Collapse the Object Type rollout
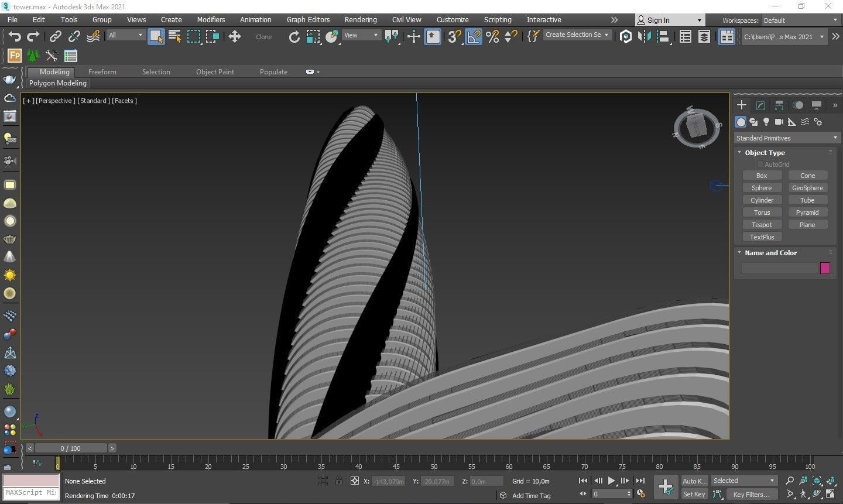The height and width of the screenshot is (504, 843). 739,152
